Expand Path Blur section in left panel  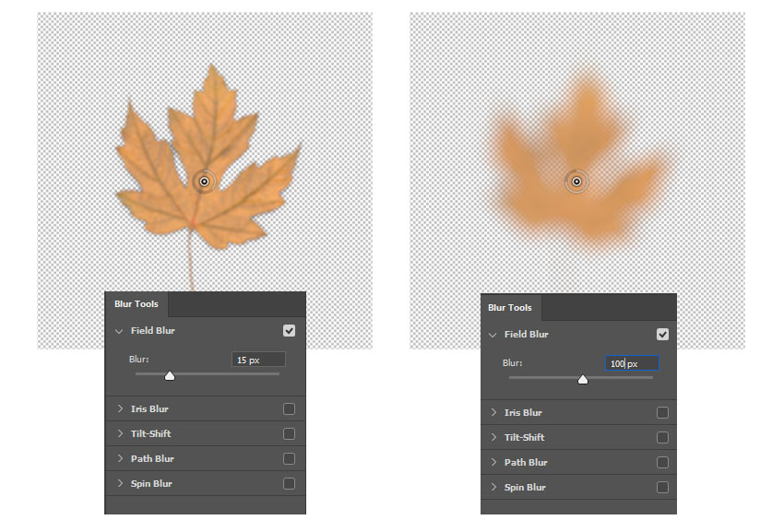click(120, 458)
